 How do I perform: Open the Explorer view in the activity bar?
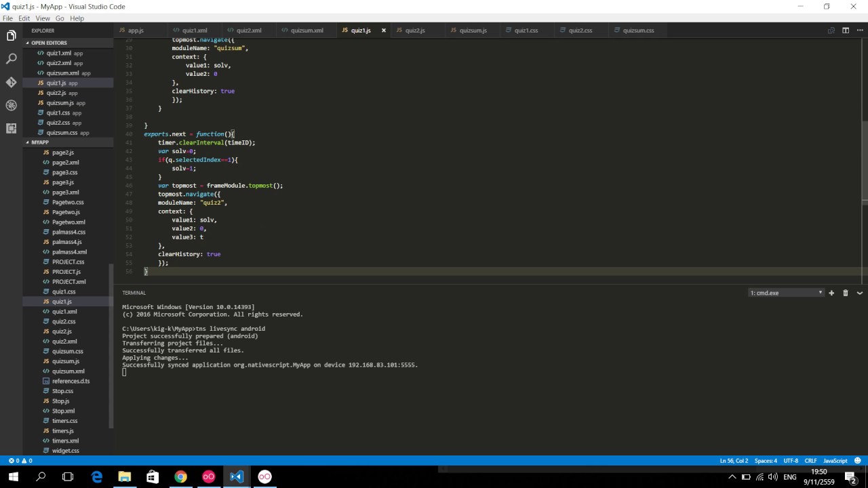[11, 35]
